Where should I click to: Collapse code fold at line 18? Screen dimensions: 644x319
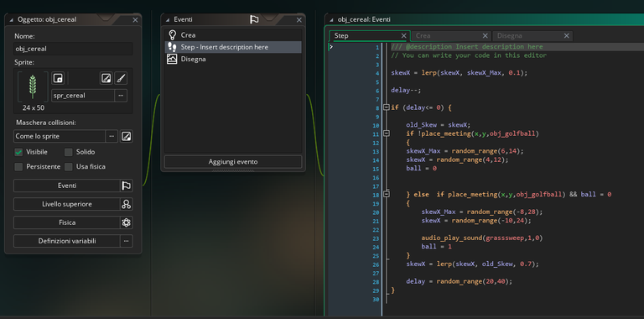click(x=386, y=194)
